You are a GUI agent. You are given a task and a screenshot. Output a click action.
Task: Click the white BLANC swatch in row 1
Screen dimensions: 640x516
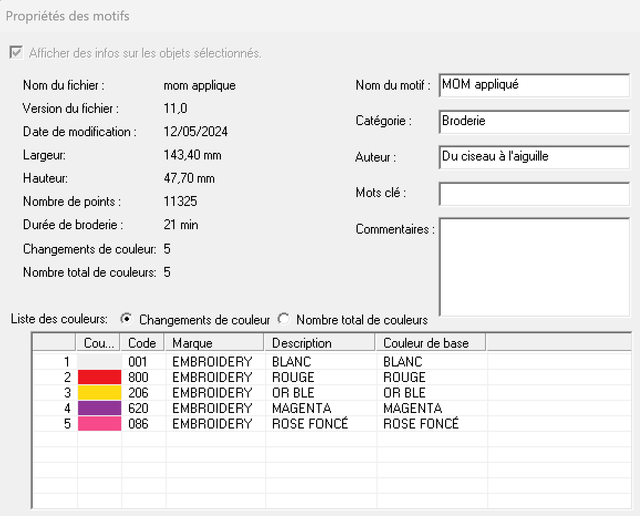(100, 362)
